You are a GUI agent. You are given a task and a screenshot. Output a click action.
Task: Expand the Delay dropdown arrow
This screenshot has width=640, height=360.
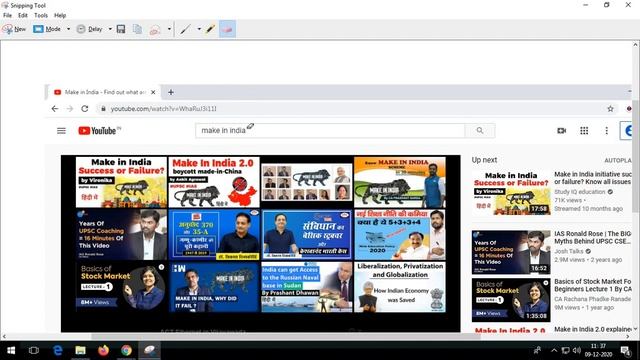click(110, 29)
